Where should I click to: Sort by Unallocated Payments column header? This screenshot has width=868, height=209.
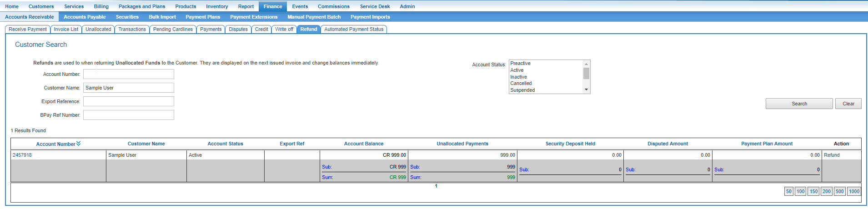462,144
